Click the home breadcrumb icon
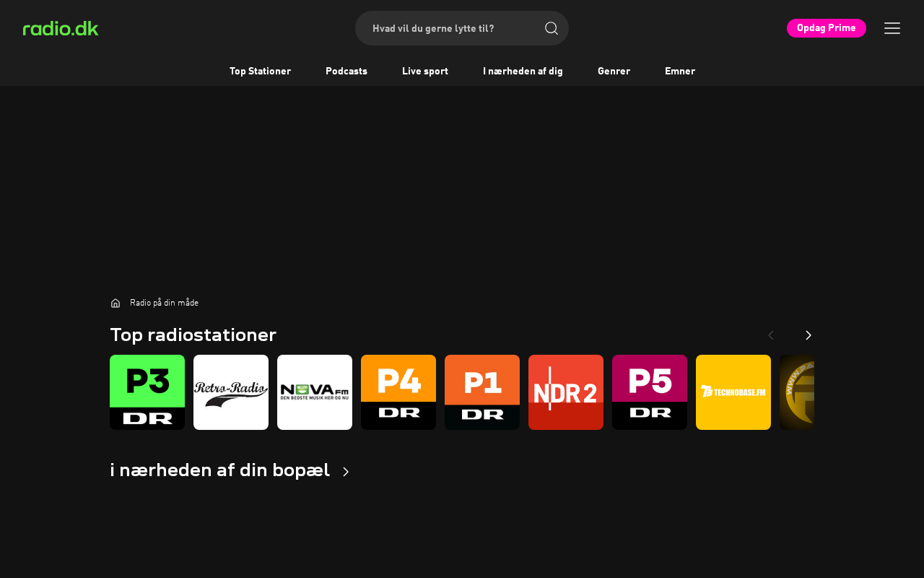The image size is (924, 578). (115, 303)
